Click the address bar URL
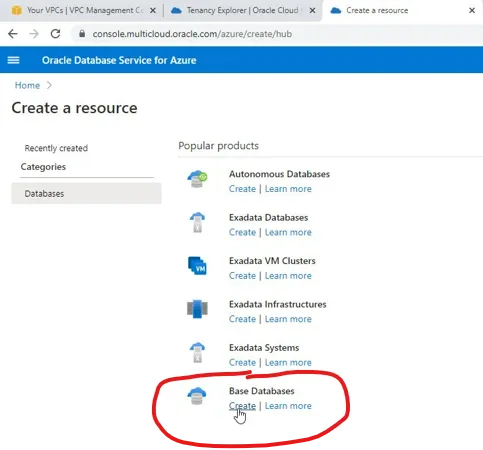Screen dimensions: 483x450 point(192,34)
